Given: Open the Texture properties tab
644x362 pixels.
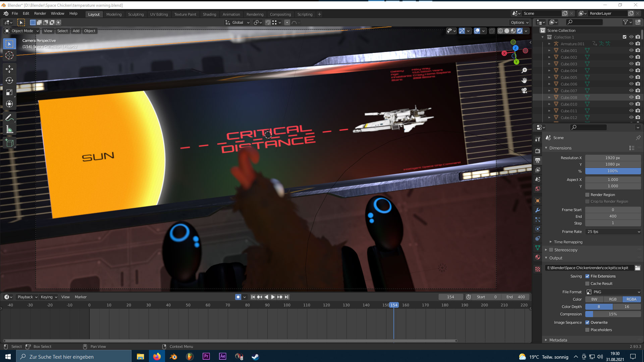Looking at the screenshot, I should pos(538,269).
